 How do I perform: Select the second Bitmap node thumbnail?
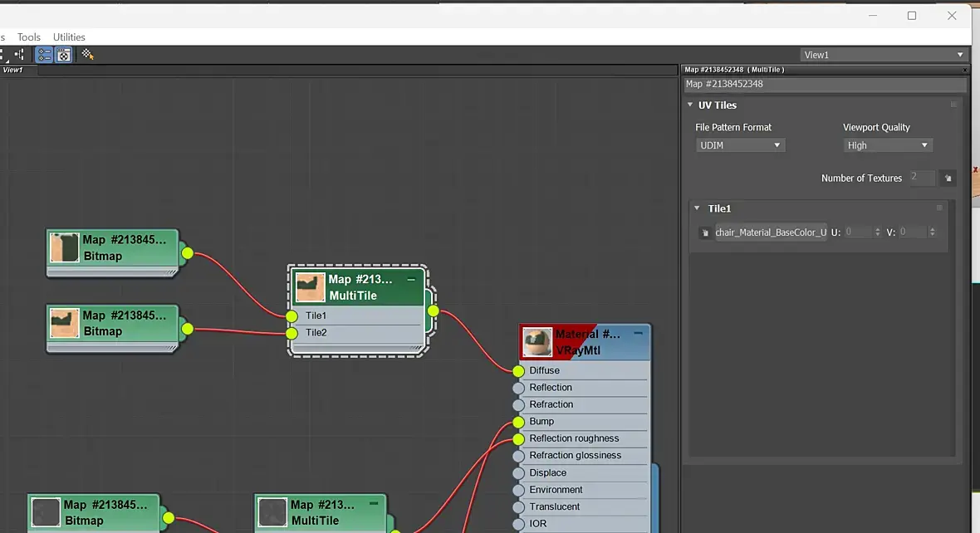click(x=65, y=323)
